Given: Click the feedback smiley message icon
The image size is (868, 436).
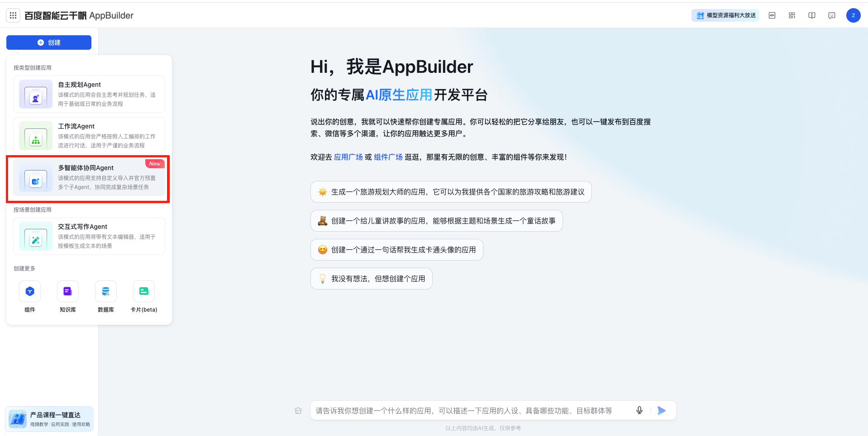Looking at the screenshot, I should click(x=832, y=15).
